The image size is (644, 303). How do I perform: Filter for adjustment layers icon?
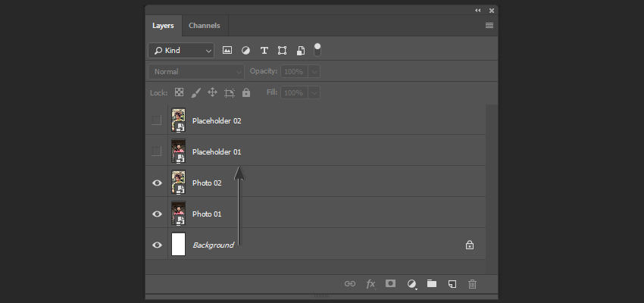[245, 50]
